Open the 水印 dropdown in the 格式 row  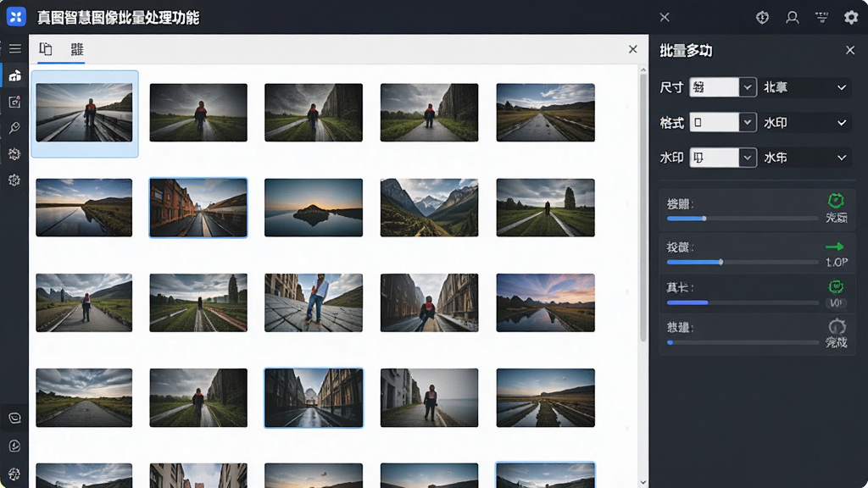pos(805,123)
